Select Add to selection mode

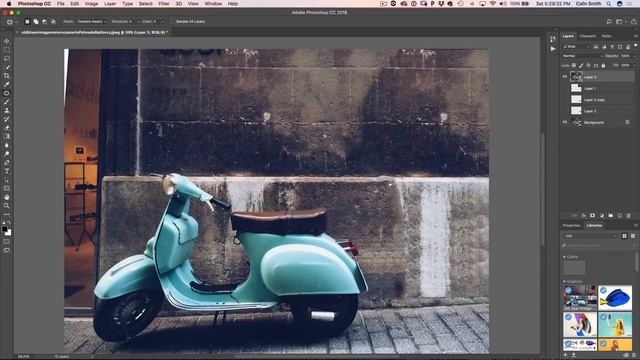pyautogui.click(x=36, y=22)
